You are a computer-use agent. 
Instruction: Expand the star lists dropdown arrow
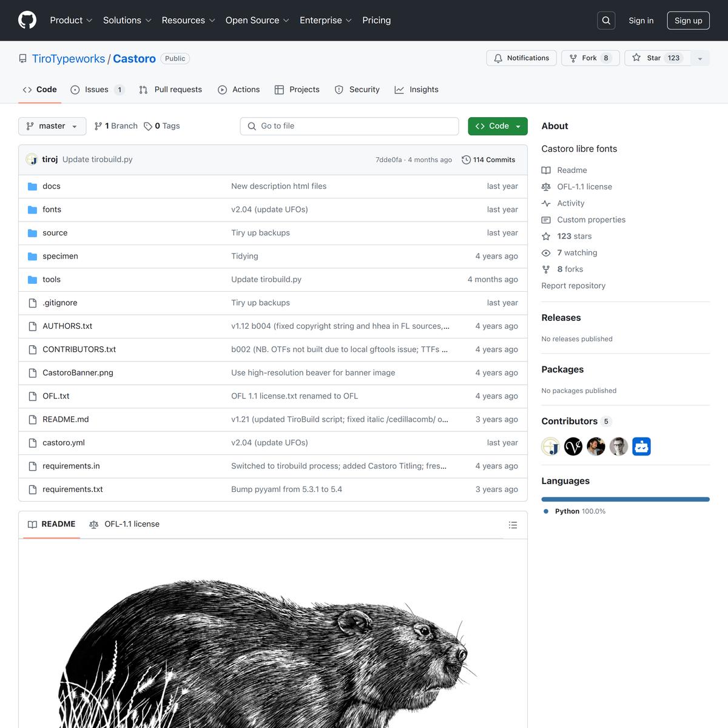700,59
